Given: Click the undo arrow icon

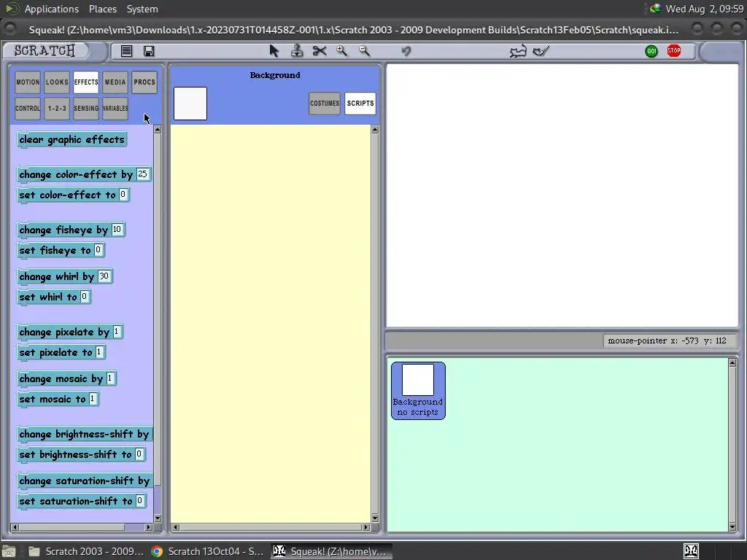Looking at the screenshot, I should [406, 51].
